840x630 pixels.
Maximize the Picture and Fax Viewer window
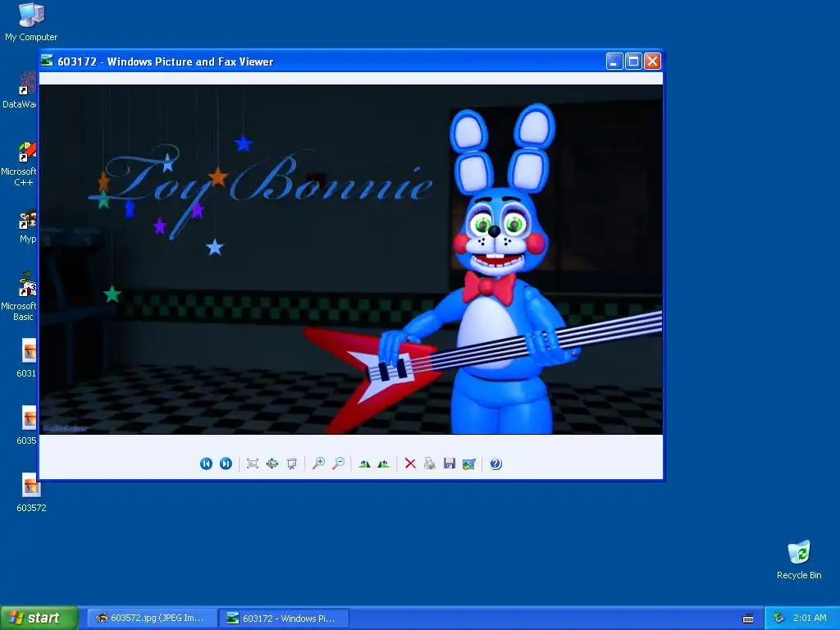click(x=633, y=62)
